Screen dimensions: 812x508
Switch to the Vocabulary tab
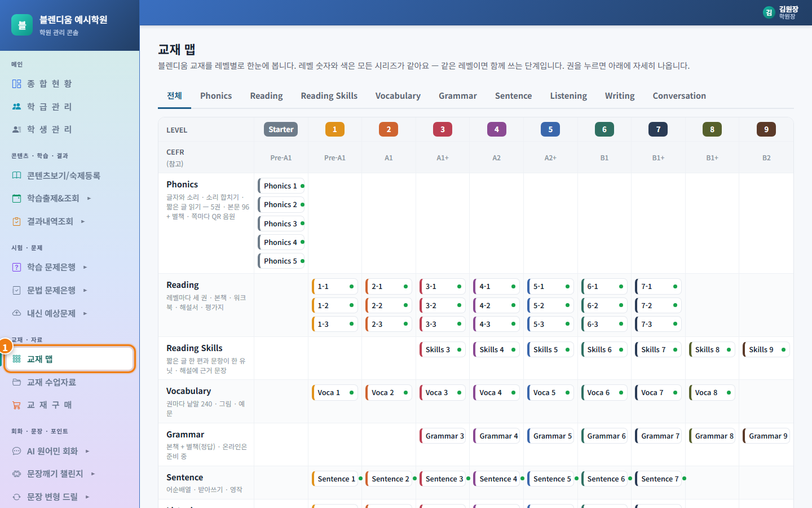398,96
